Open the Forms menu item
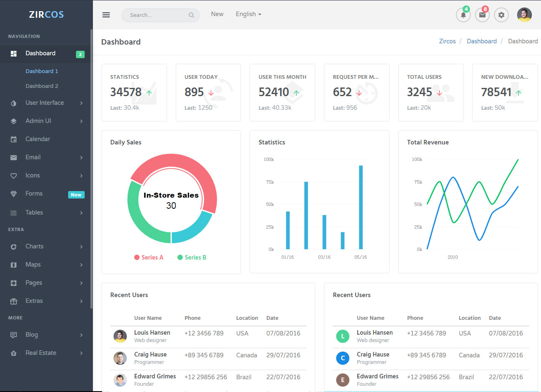Viewport: 541px width, 392px height. coord(34,194)
